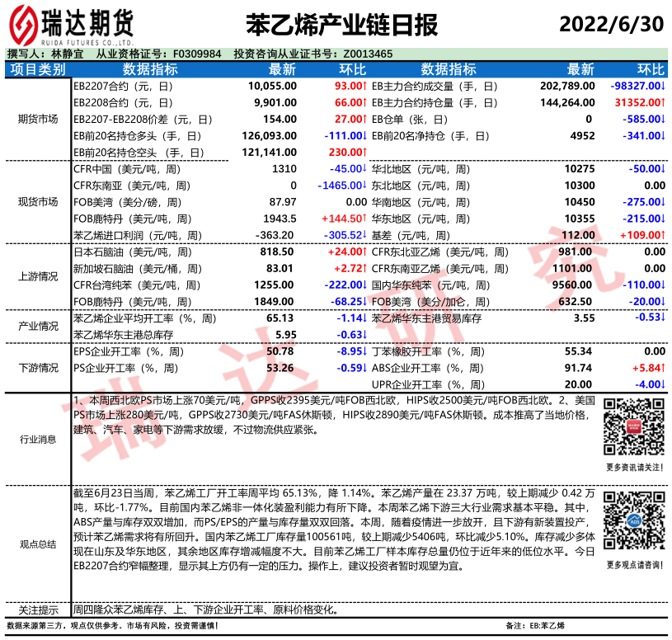Click the ABS企业开工率 value 91.74

(x=578, y=368)
